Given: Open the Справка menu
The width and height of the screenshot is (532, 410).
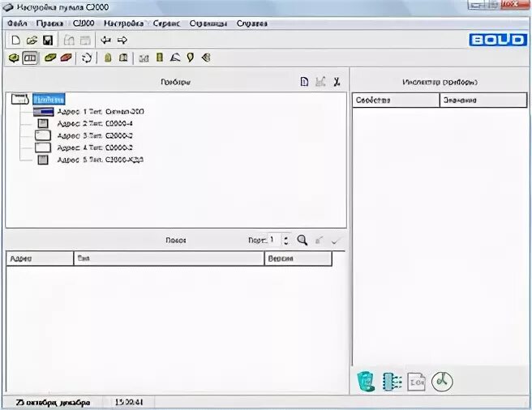Looking at the screenshot, I should [252, 23].
